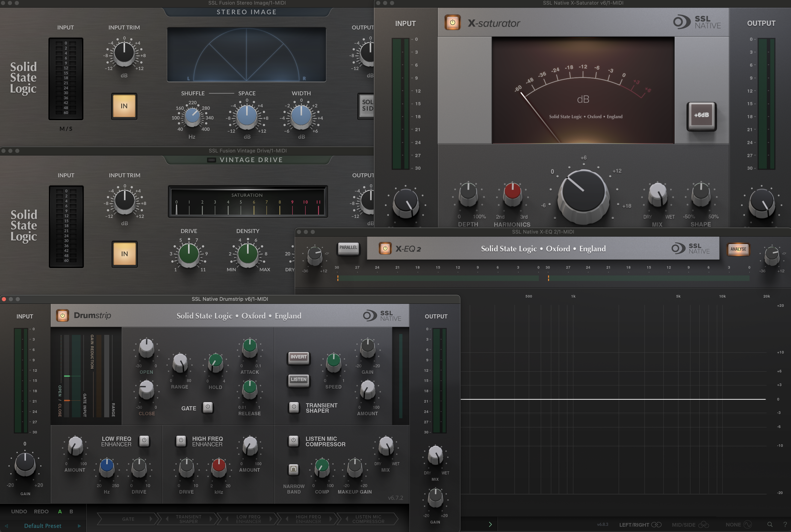Click the SATURATION meter in Vintage Drive
Viewport: 791px width, 532px height.
coord(248,202)
